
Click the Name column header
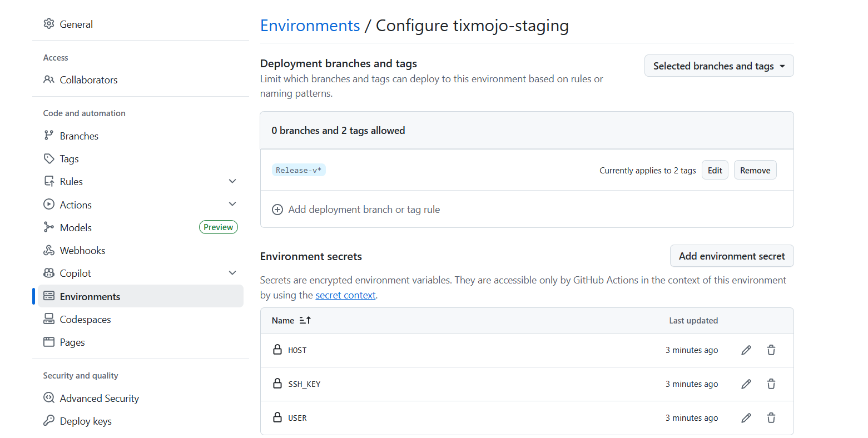tap(283, 321)
